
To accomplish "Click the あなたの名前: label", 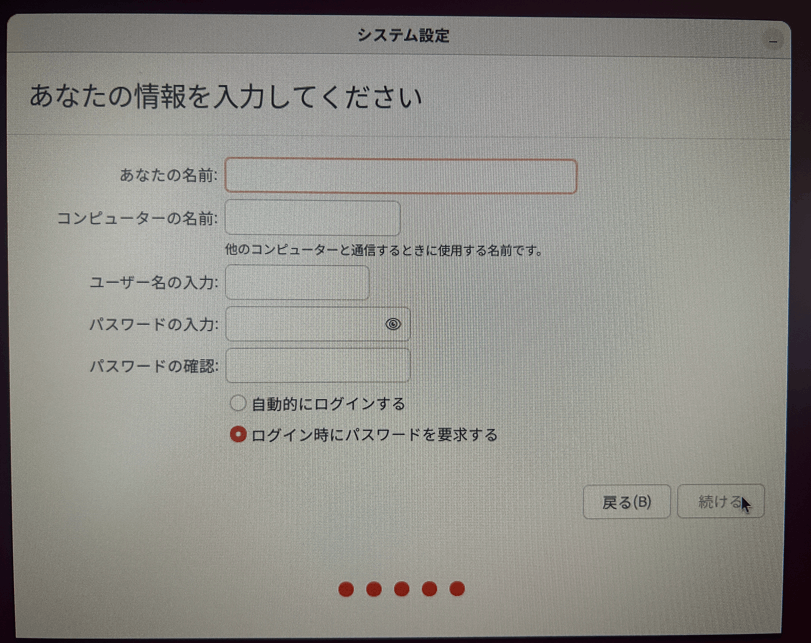I will coord(169,175).
